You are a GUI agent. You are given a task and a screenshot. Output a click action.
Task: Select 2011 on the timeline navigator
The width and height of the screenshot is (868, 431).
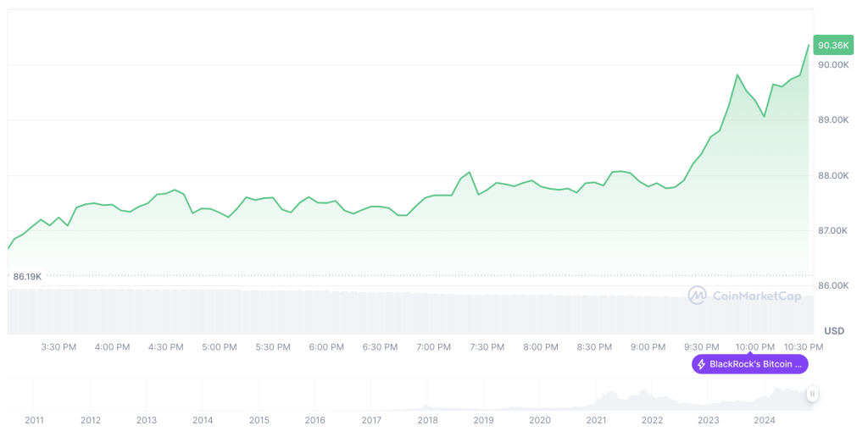click(35, 420)
